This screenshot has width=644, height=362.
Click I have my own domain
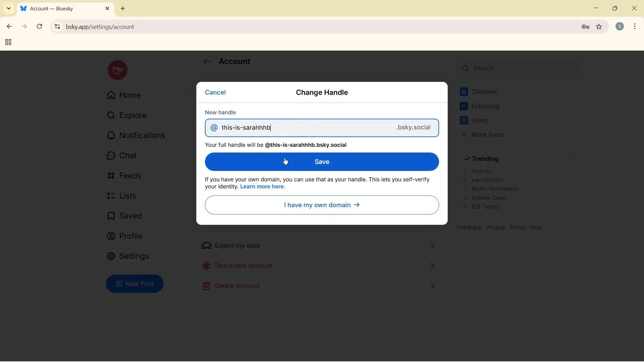322,205
